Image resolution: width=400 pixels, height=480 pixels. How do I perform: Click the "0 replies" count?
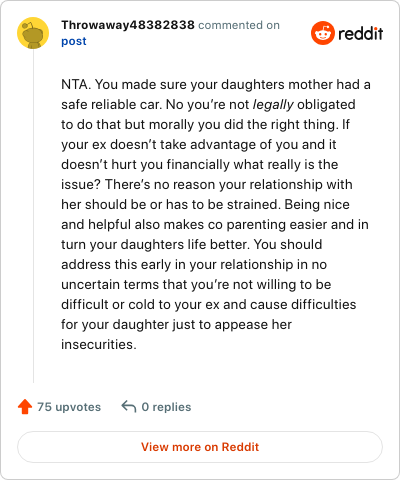pyautogui.click(x=166, y=407)
